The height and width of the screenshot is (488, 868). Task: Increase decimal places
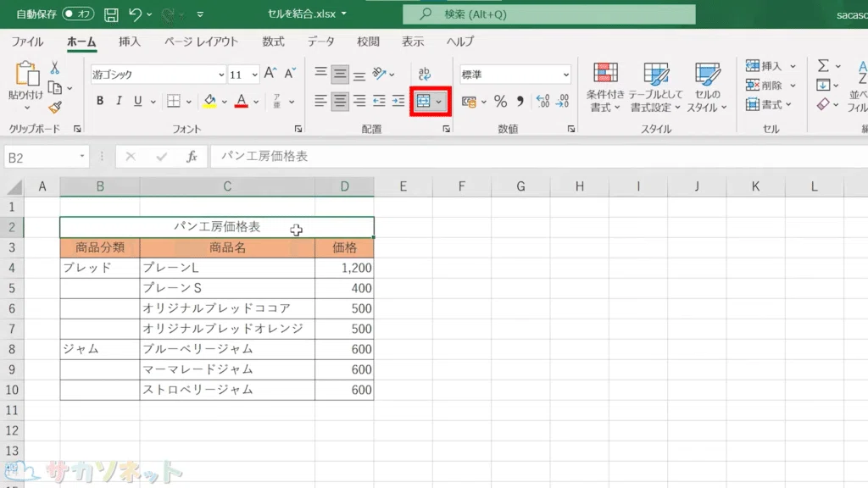(543, 102)
